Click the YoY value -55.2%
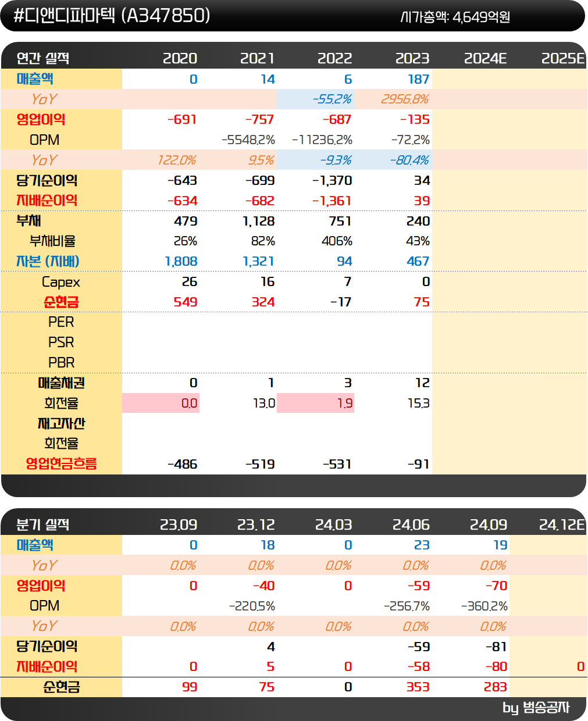 point(332,99)
